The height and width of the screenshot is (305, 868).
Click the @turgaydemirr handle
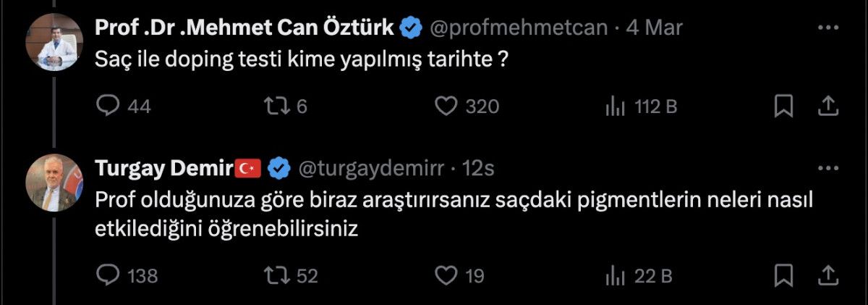click(x=370, y=169)
